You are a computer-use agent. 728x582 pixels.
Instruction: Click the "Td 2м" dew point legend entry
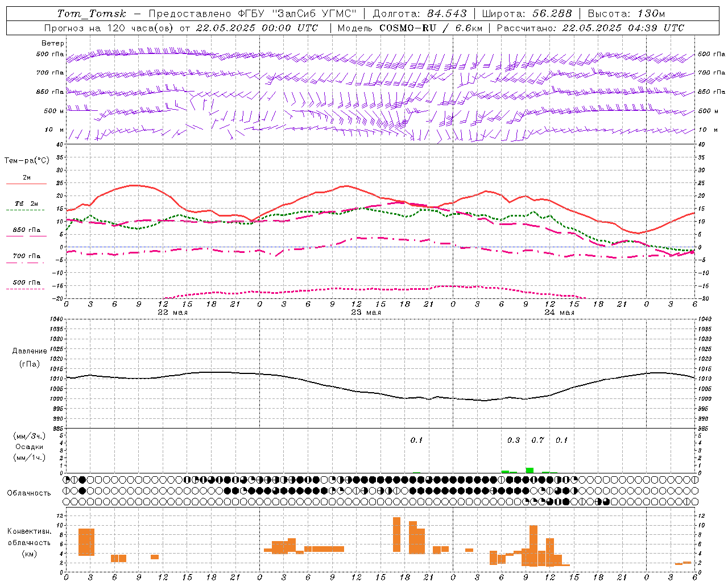pos(27,203)
